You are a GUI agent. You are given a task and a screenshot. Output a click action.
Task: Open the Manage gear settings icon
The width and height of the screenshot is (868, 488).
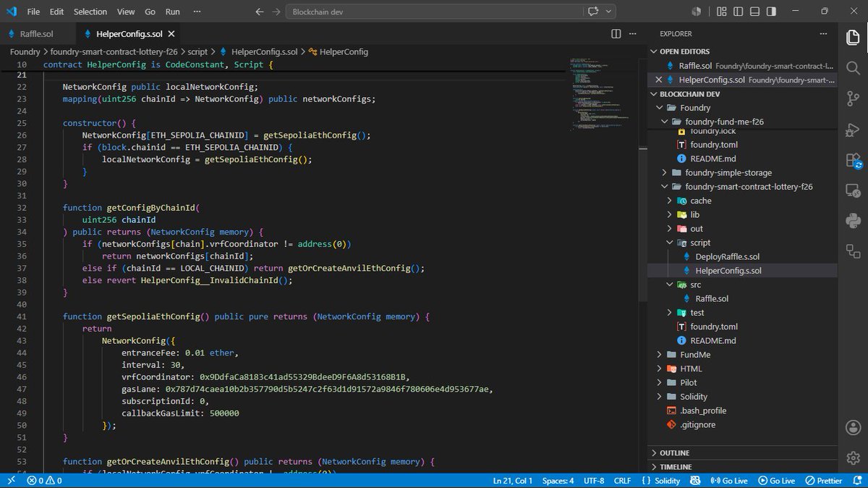tap(853, 458)
